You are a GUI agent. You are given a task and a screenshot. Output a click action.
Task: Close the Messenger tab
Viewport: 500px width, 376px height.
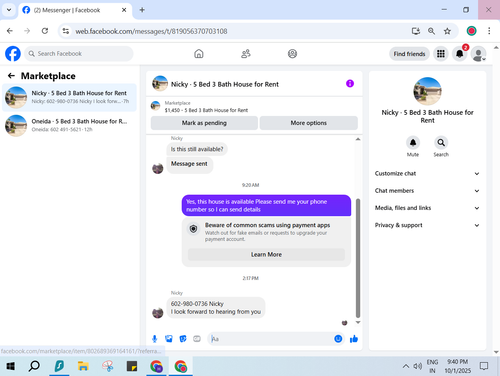pos(124,10)
